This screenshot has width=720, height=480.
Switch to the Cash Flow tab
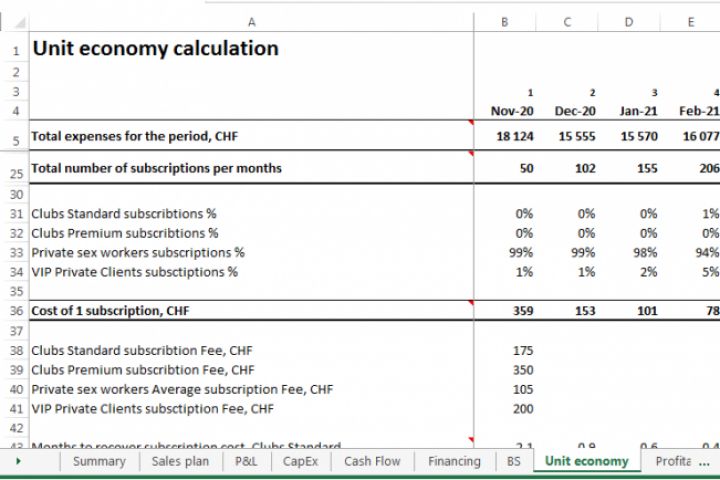372,462
